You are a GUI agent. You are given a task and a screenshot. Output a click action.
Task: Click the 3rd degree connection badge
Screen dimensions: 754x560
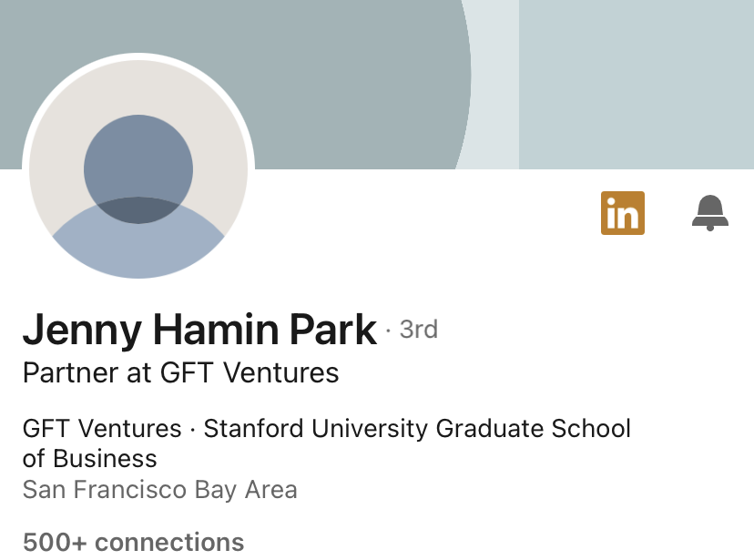pyautogui.click(x=418, y=329)
